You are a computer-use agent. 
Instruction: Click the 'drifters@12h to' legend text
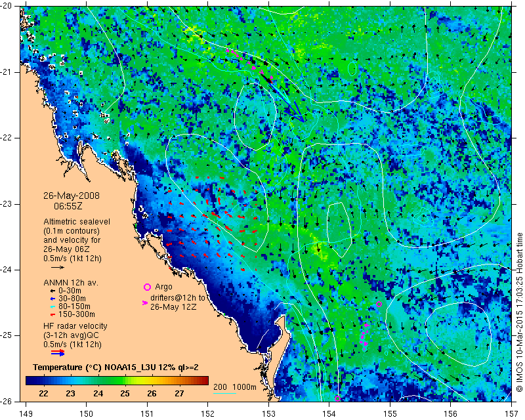coord(177,298)
